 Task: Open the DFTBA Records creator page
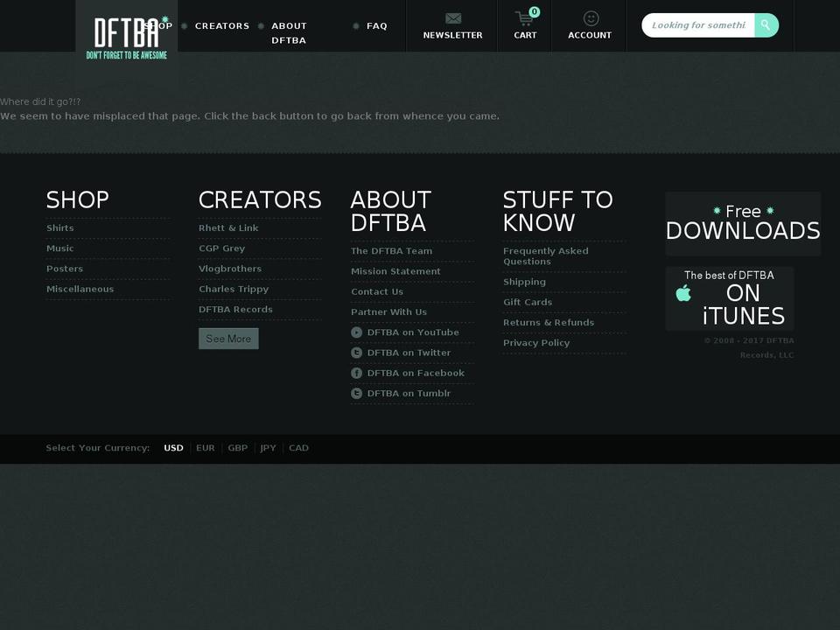235,309
